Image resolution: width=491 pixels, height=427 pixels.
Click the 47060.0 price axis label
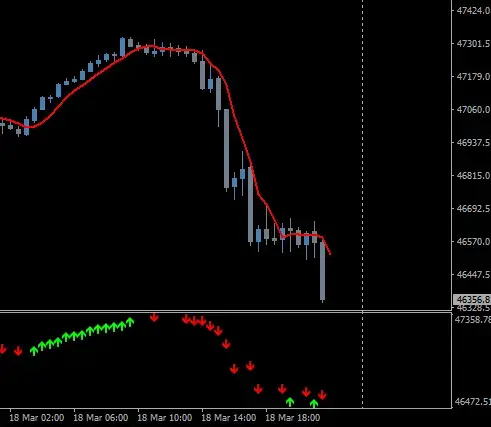tap(473, 109)
